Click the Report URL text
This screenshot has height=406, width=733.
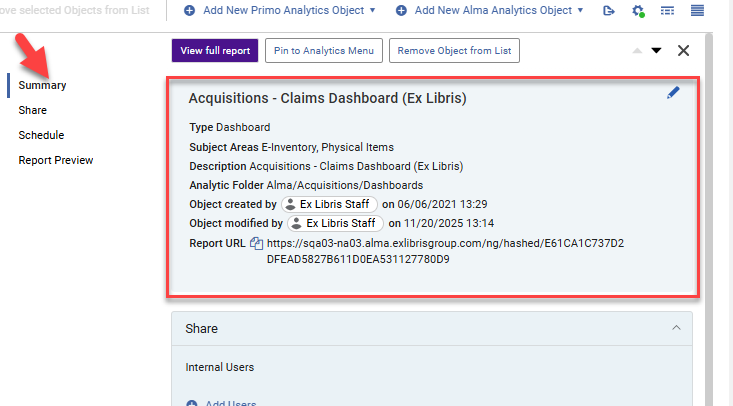pyautogui.click(x=445, y=251)
